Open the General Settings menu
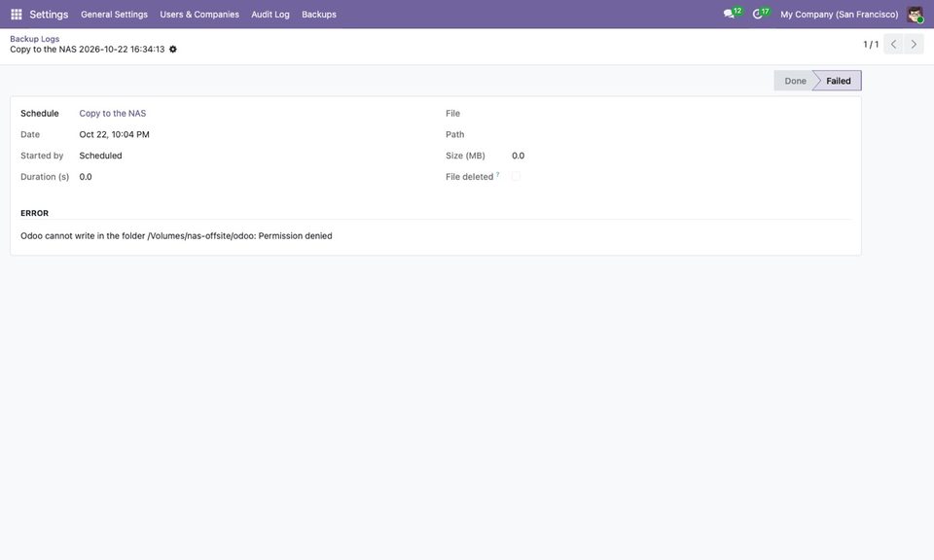 tap(115, 15)
